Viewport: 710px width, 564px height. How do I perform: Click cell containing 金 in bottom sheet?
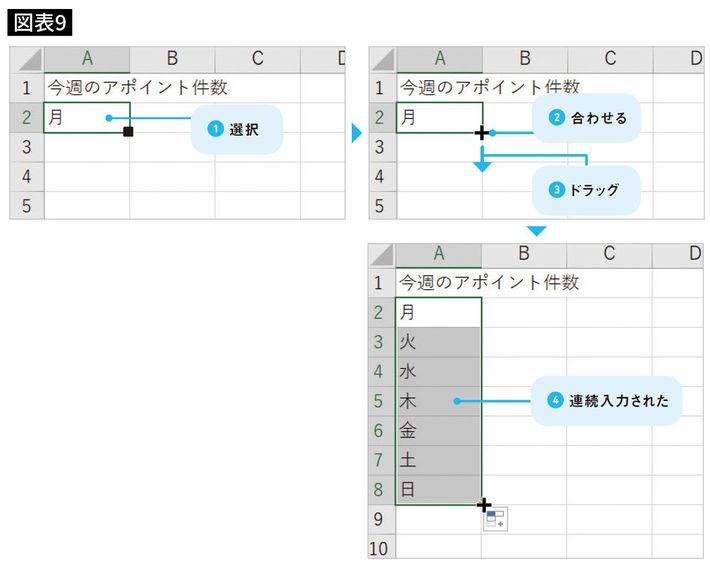pyautogui.click(x=438, y=431)
